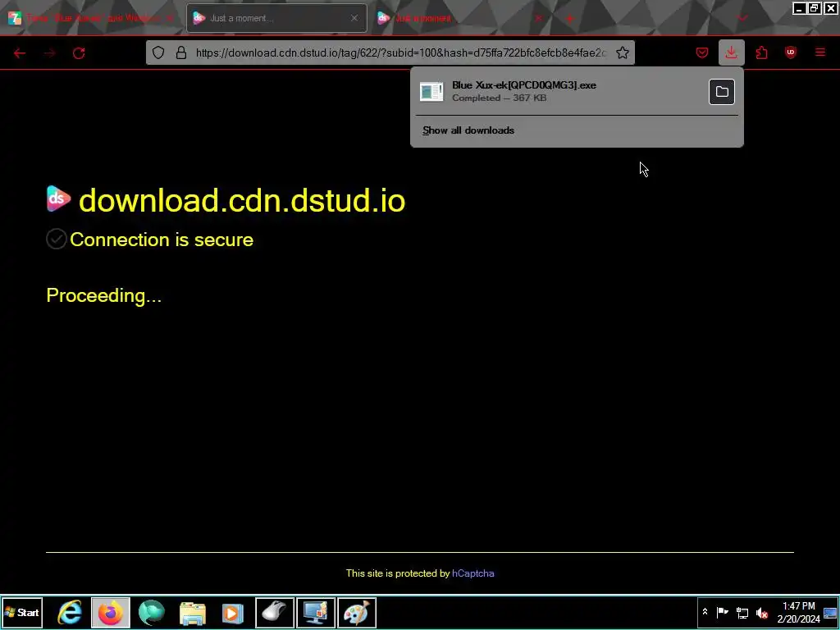Open the downloaded Blue Xux-ek exe file
Image resolution: width=840 pixels, height=630 pixels.
point(559,92)
